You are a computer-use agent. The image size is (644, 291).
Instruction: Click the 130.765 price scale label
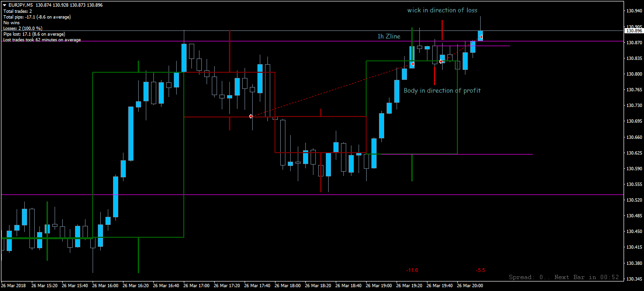pyautogui.click(x=634, y=90)
